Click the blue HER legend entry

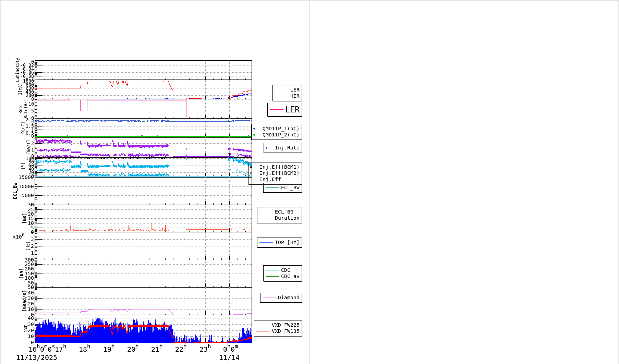coord(287,96)
